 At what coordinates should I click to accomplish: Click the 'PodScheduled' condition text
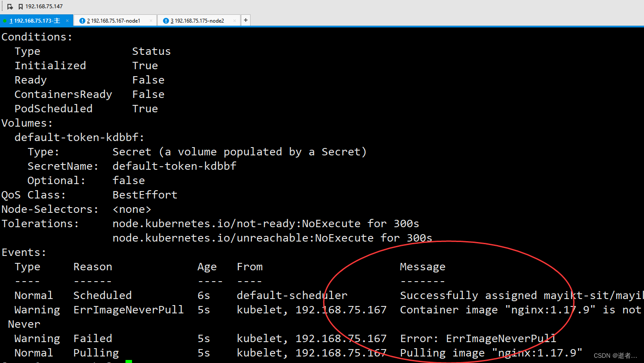click(x=54, y=109)
